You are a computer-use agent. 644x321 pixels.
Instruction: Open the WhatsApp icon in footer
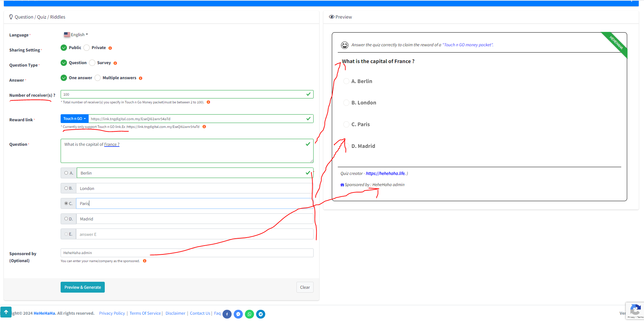coord(249,314)
